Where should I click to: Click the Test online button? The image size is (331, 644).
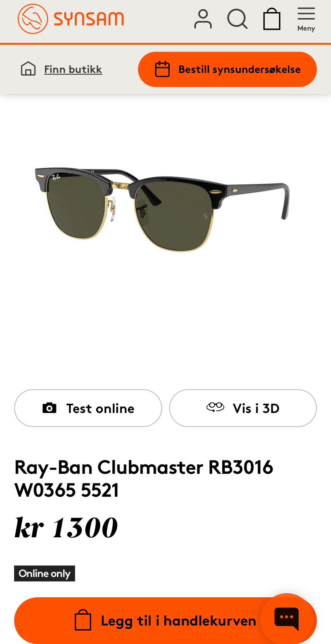pyautogui.click(x=88, y=408)
